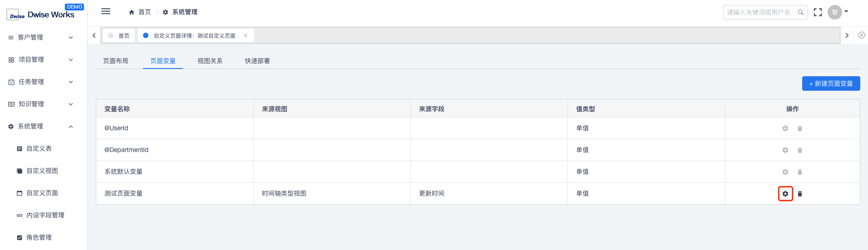Open settings for 测试页面变量 row
This screenshot has height=250, width=868.
[785, 194]
